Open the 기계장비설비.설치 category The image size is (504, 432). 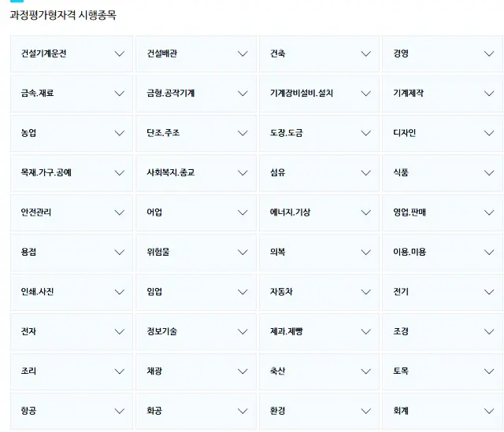(319, 94)
